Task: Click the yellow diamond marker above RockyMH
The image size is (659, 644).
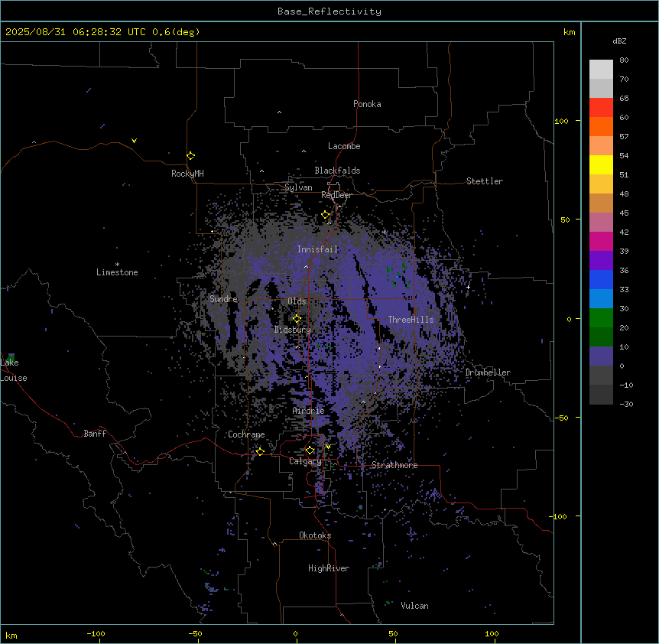Action: click(191, 155)
